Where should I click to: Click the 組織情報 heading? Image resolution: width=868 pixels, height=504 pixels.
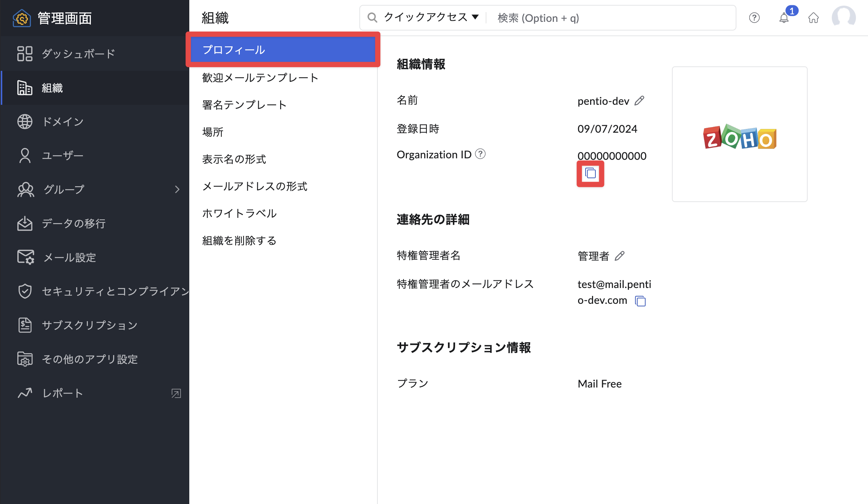tap(421, 64)
